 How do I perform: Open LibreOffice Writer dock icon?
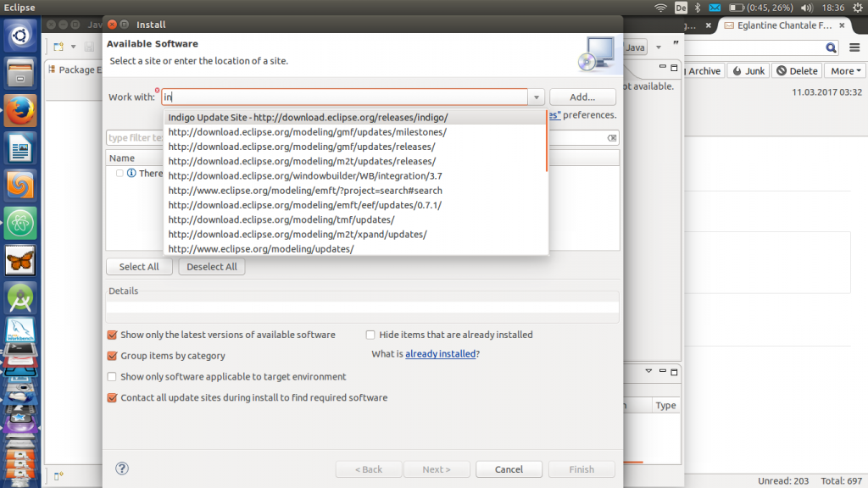tap(20, 148)
